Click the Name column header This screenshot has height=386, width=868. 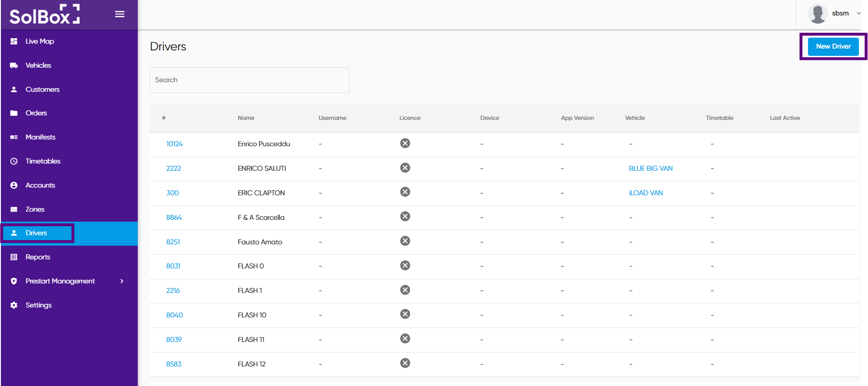coord(246,118)
